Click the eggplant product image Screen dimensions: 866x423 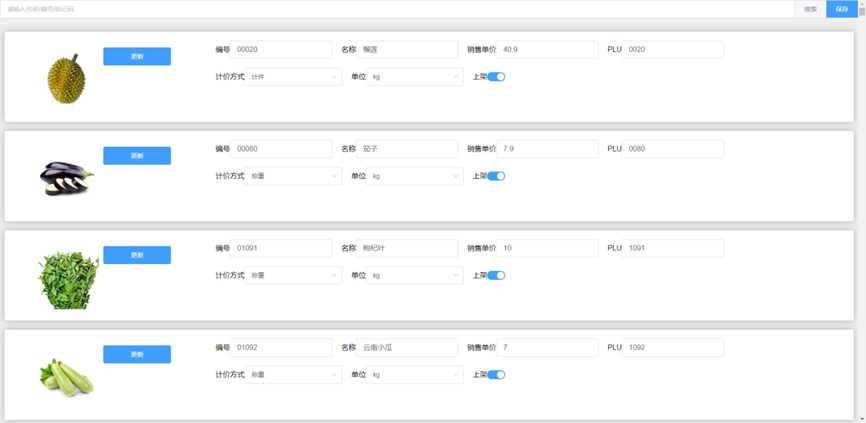pos(67,177)
